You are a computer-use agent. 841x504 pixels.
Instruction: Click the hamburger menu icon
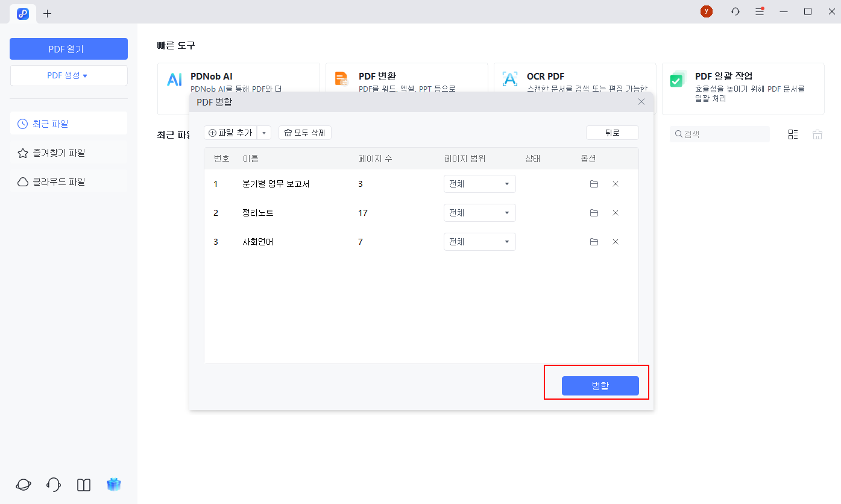click(x=760, y=11)
